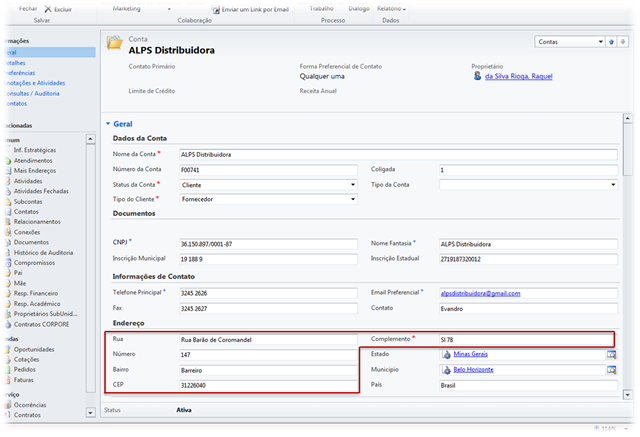Click the CNPJ input field
Viewport: 640px width, 437px height.
[268, 244]
